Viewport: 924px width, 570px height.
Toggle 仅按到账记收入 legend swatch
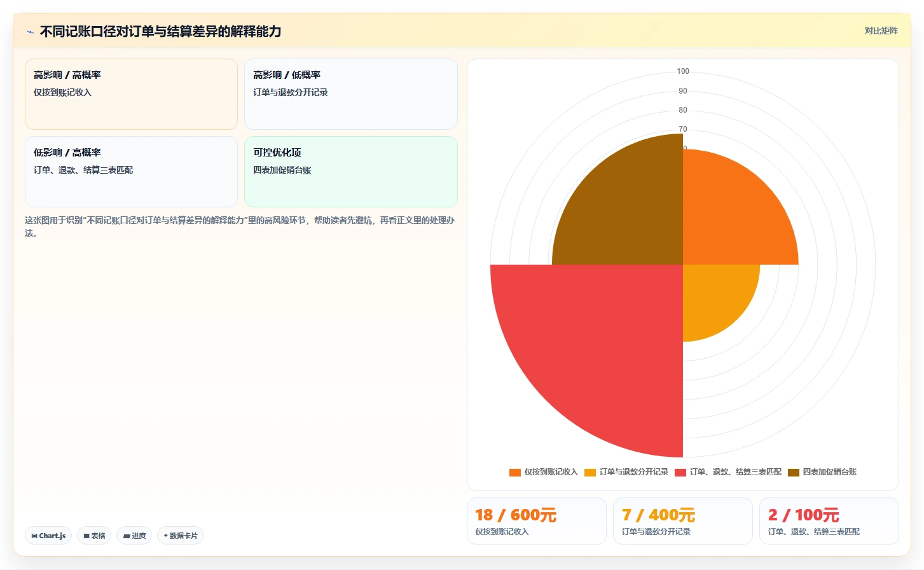(515, 472)
